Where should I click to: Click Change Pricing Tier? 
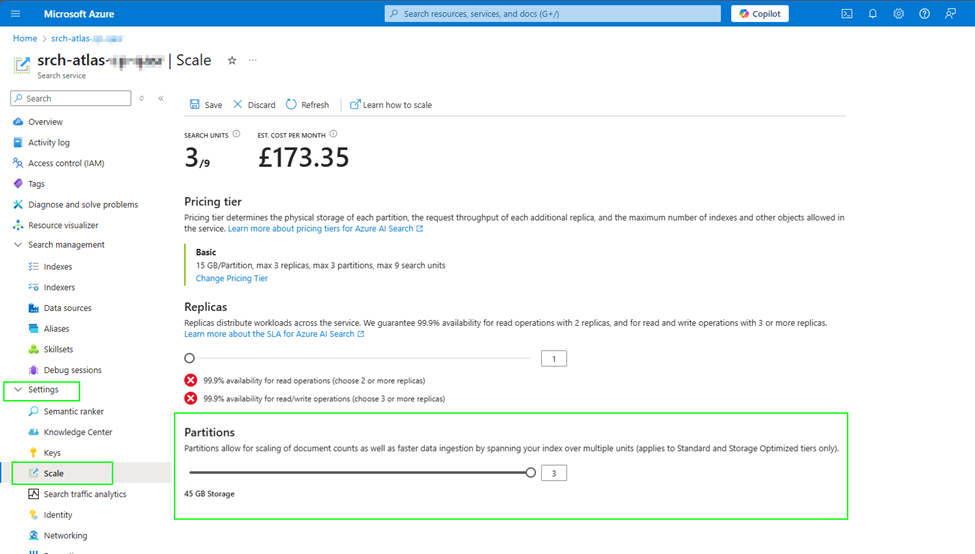click(232, 279)
